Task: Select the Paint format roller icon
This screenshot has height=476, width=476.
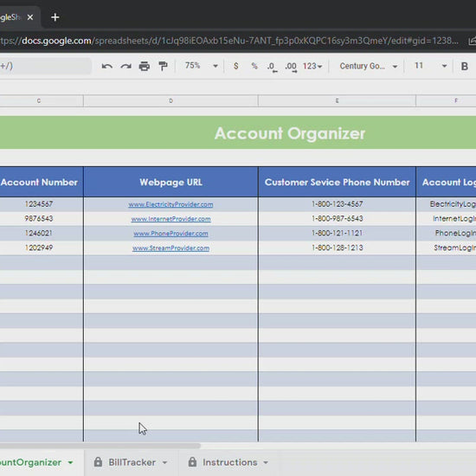Action: point(163,66)
